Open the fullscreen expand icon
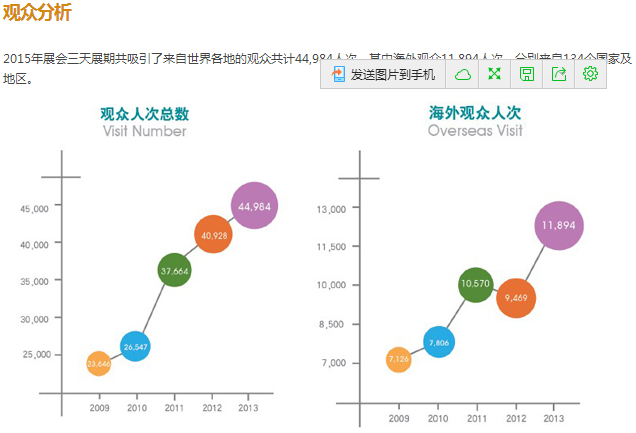Screen dimensions: 636x433 494,75
